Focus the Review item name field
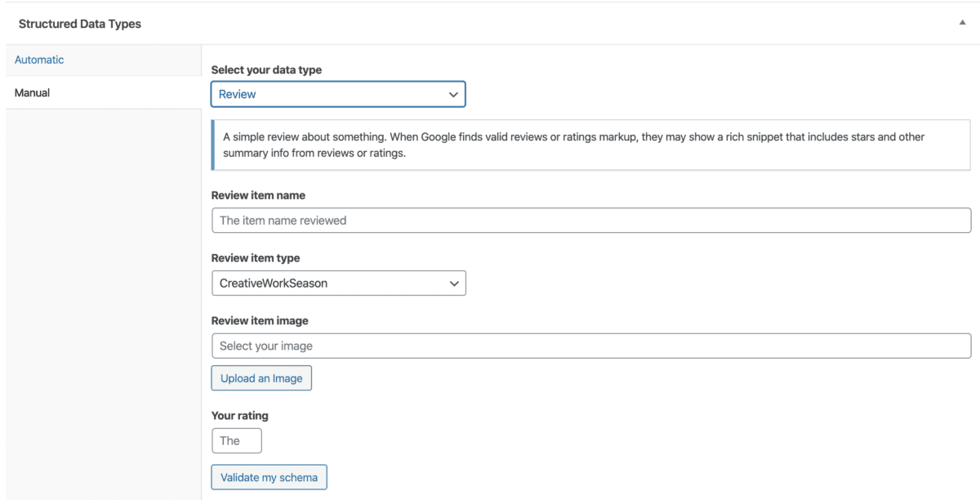 591,220
